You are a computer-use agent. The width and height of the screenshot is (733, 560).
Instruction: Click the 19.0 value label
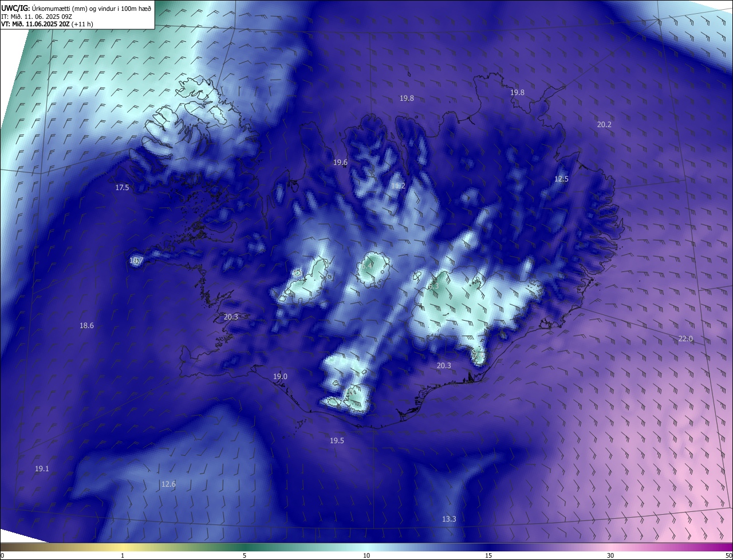click(x=280, y=376)
